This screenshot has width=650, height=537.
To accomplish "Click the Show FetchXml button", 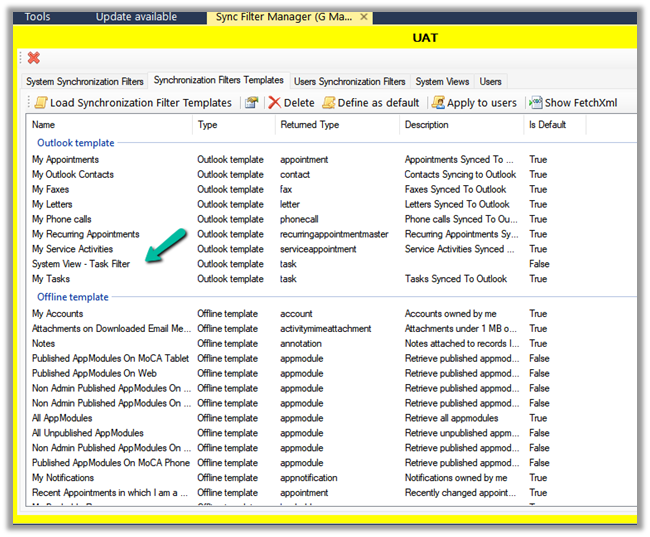I will coord(572,102).
